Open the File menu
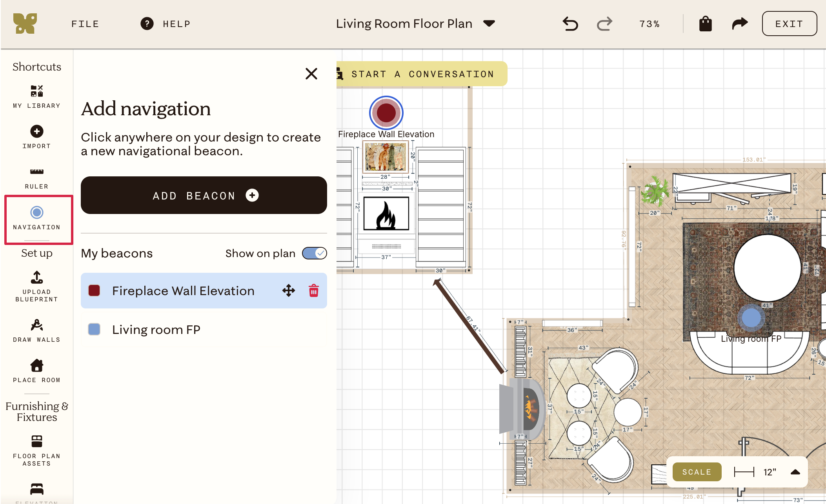This screenshot has height=504, width=826. point(85,24)
